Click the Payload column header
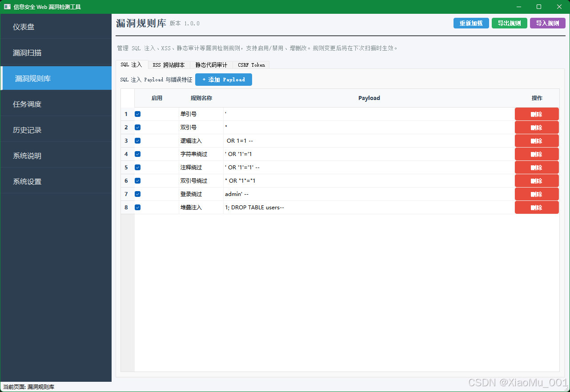The height and width of the screenshot is (392, 570). pyautogui.click(x=369, y=98)
